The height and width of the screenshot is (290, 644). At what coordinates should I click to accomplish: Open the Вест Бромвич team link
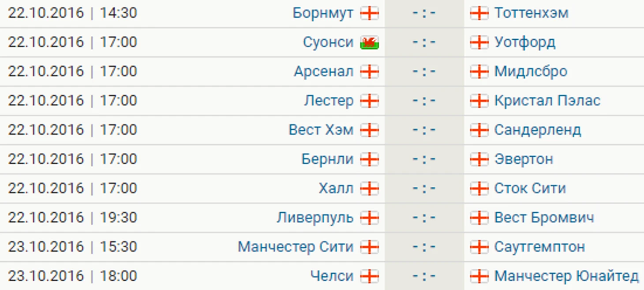pos(544,218)
